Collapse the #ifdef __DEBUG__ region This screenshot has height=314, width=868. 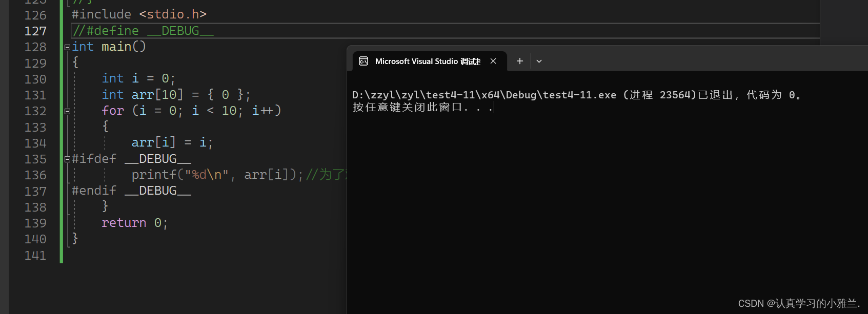coord(67,159)
